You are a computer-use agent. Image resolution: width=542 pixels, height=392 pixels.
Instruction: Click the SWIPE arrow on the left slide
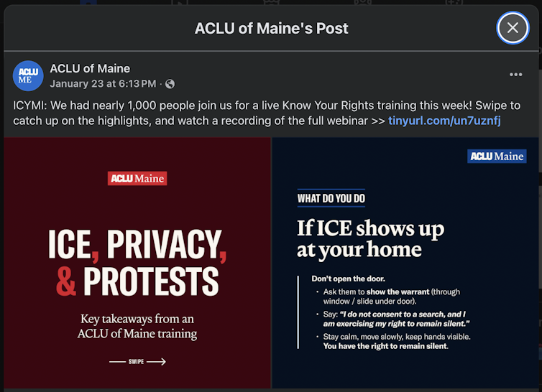tap(137, 361)
